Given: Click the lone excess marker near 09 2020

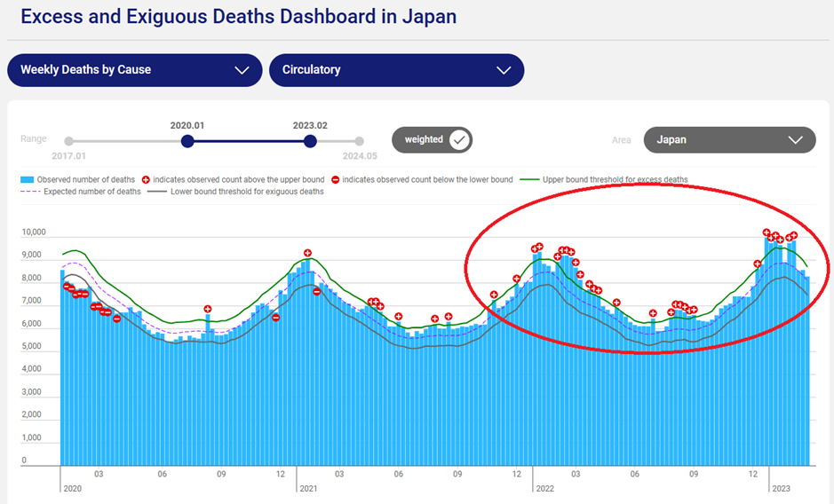Looking at the screenshot, I should [x=208, y=309].
